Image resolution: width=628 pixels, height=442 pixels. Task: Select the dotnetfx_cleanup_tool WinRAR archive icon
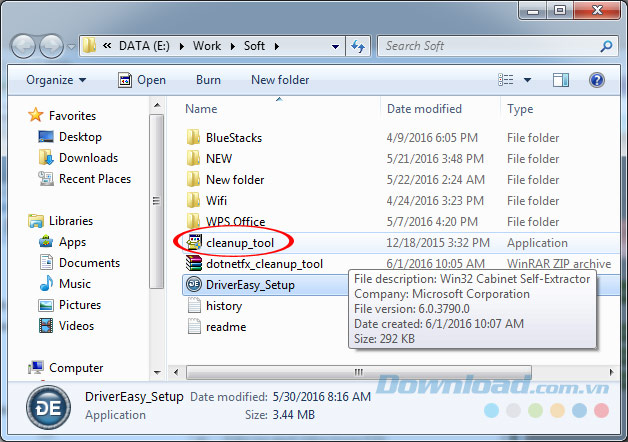[x=194, y=263]
